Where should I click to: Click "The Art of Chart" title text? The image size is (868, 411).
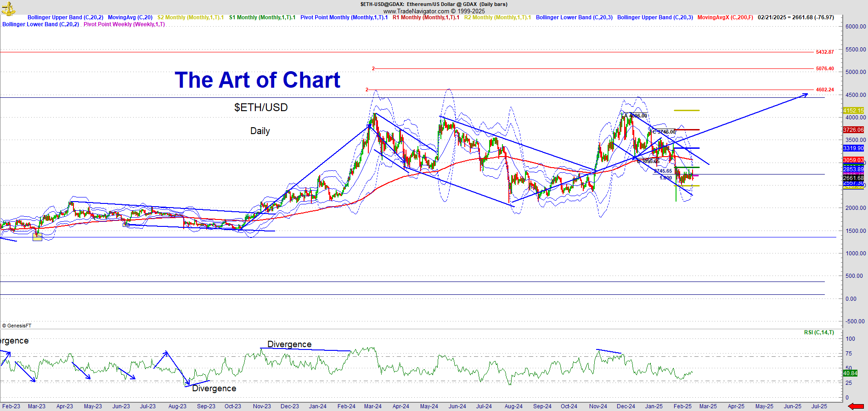[x=257, y=80]
